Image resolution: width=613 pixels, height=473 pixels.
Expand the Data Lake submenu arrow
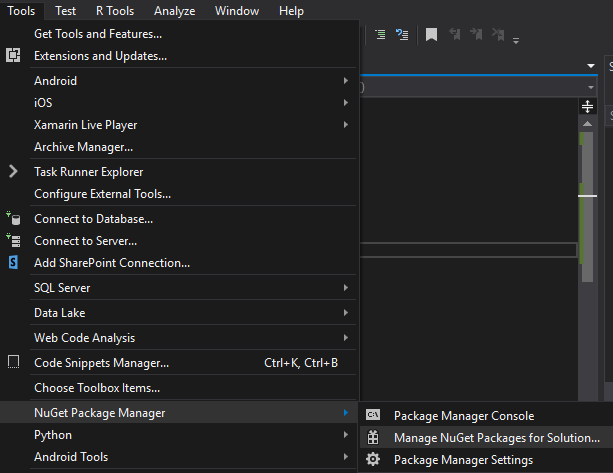(346, 312)
